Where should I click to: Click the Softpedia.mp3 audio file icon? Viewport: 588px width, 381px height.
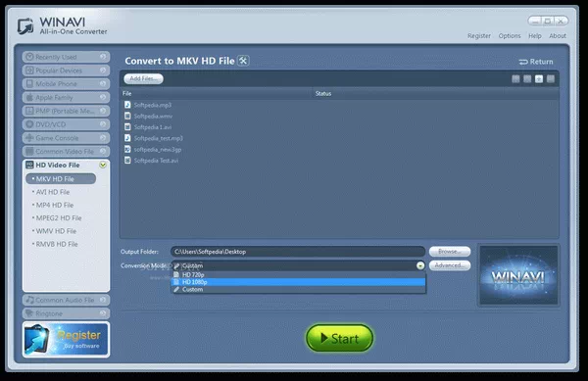127,105
